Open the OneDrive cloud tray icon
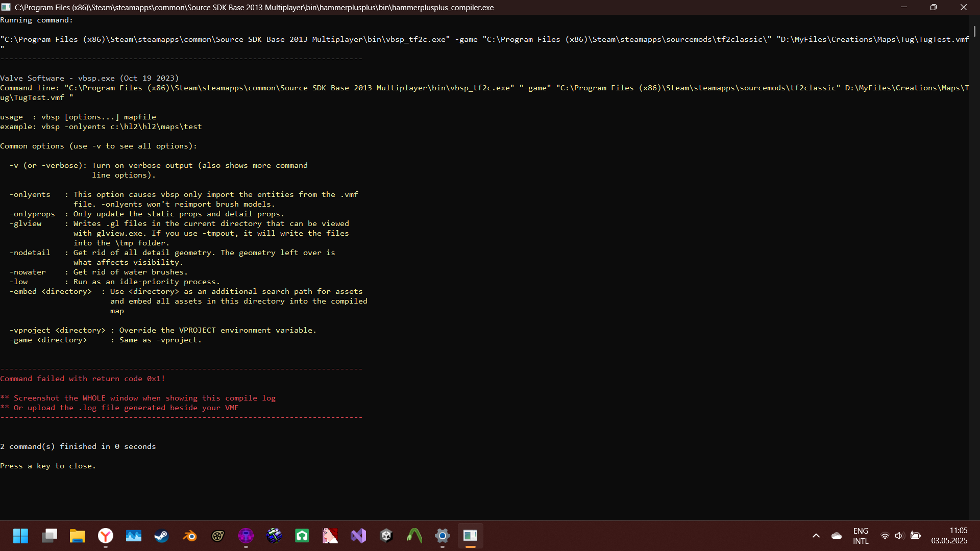 click(837, 536)
